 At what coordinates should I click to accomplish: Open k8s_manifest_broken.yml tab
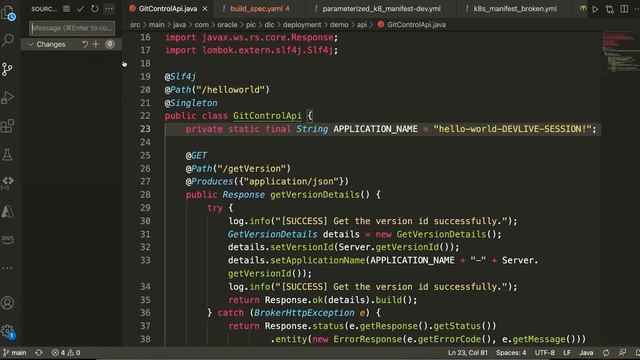pos(515,9)
